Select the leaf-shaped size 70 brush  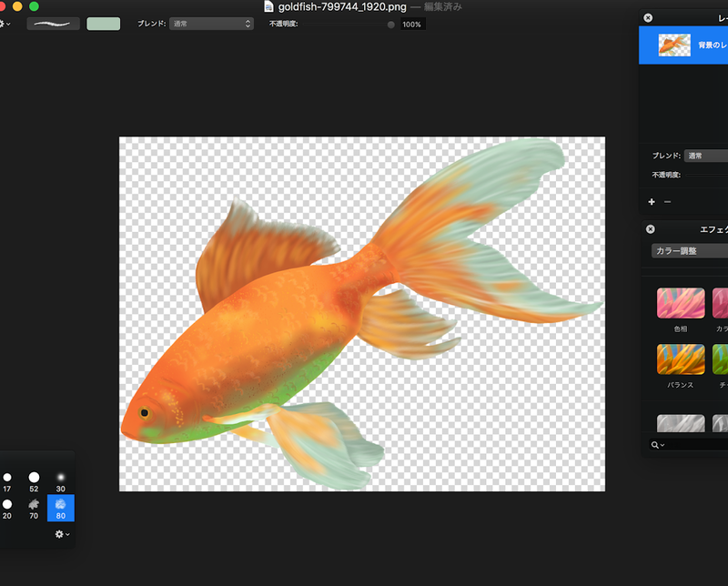[x=34, y=504]
